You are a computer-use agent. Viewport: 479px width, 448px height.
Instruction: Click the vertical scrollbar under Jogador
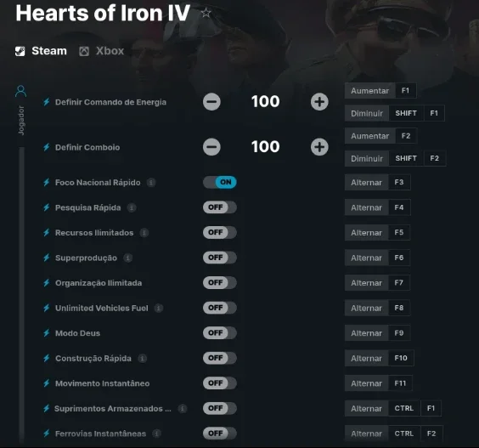22,293
